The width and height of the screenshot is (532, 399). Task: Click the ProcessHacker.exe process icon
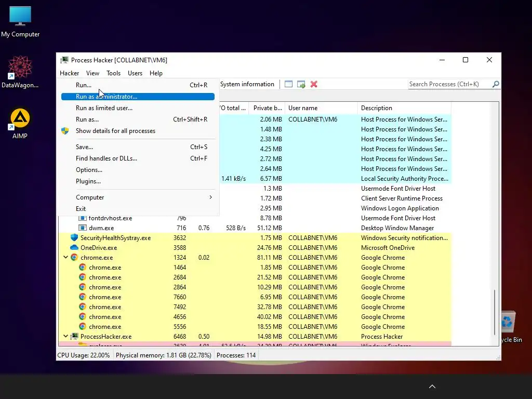click(74, 336)
